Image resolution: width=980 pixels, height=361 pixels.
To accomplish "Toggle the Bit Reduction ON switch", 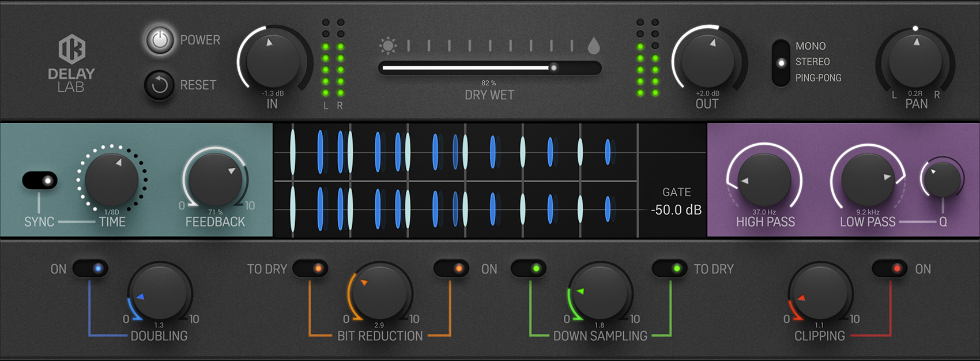I will tap(451, 269).
